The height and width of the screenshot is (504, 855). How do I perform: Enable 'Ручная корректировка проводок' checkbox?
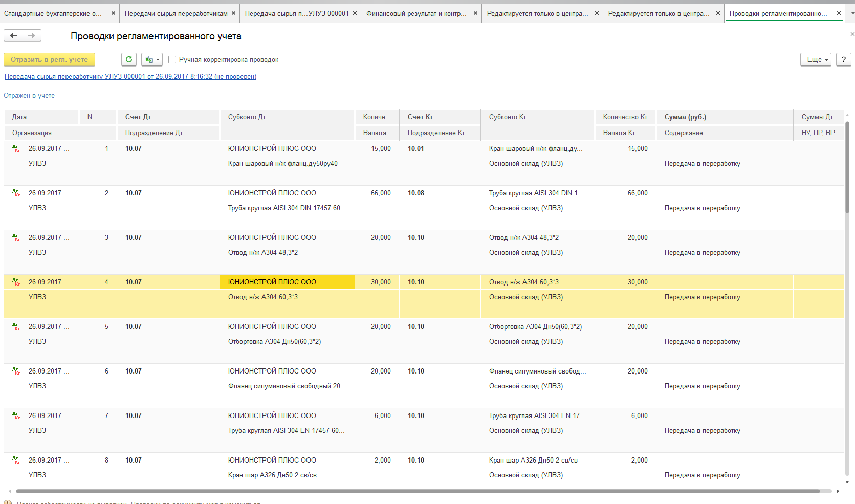[x=172, y=60]
